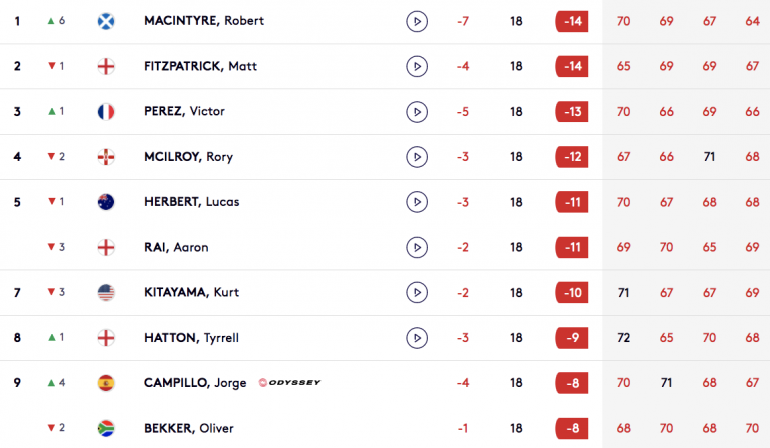Open the Odyssey sponsor logo
Image resolution: width=770 pixels, height=448 pixels.
[x=289, y=382]
